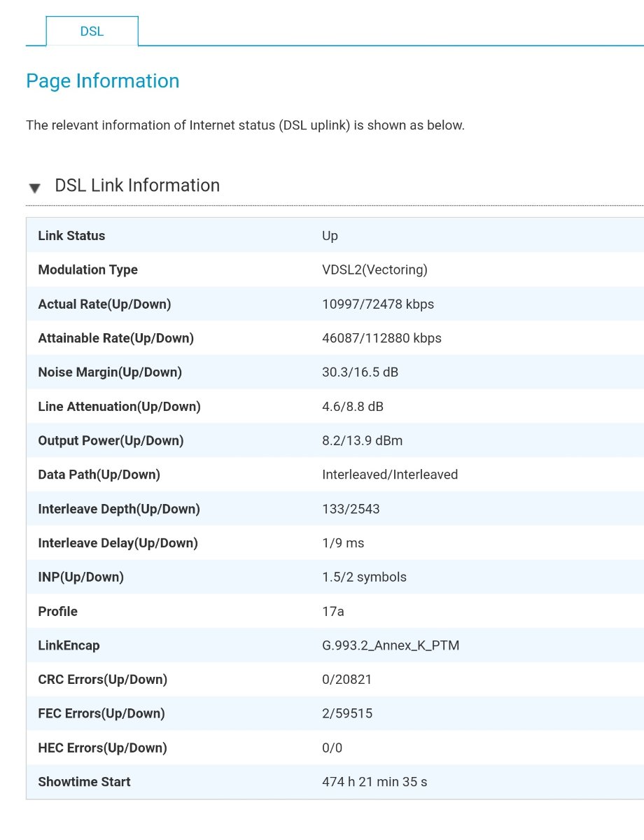644x840 pixels.
Task: Select the 8.2/13.9 dBm value
Action: point(362,441)
